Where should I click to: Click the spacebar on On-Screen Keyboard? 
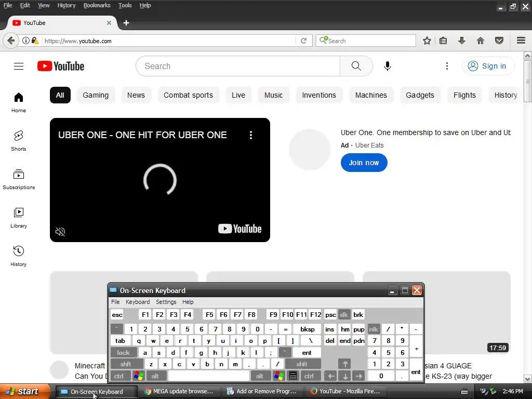pos(209,376)
